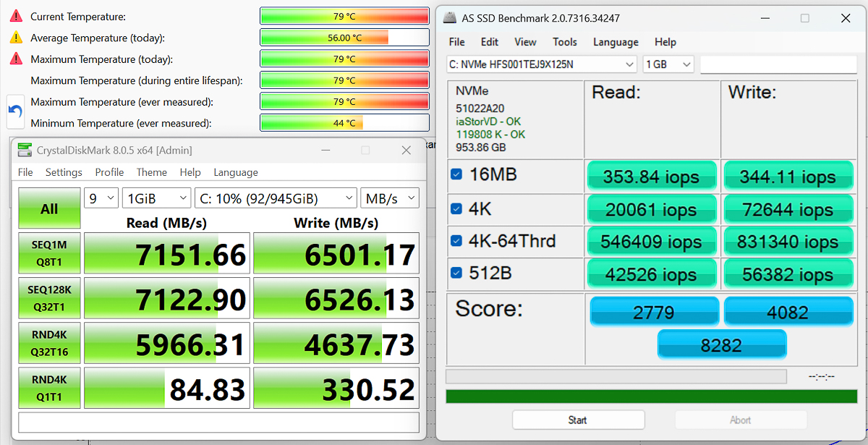The width and height of the screenshot is (868, 445).
Task: Maximize the AS SSD Benchmark window
Action: pyautogui.click(x=804, y=18)
